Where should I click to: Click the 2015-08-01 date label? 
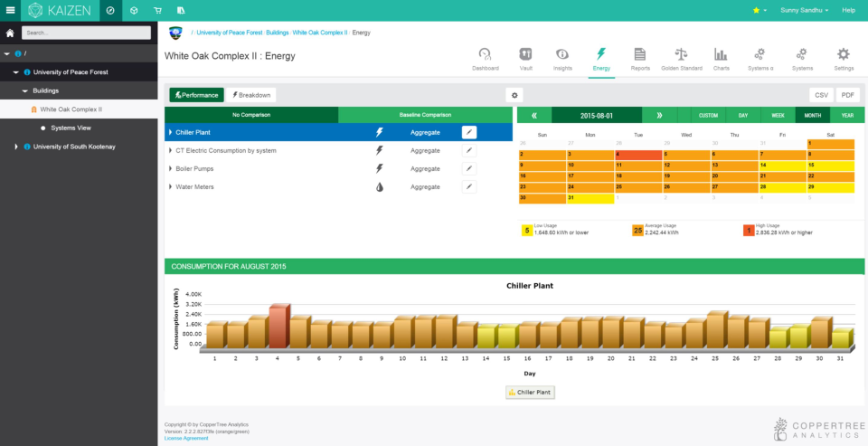(x=597, y=115)
